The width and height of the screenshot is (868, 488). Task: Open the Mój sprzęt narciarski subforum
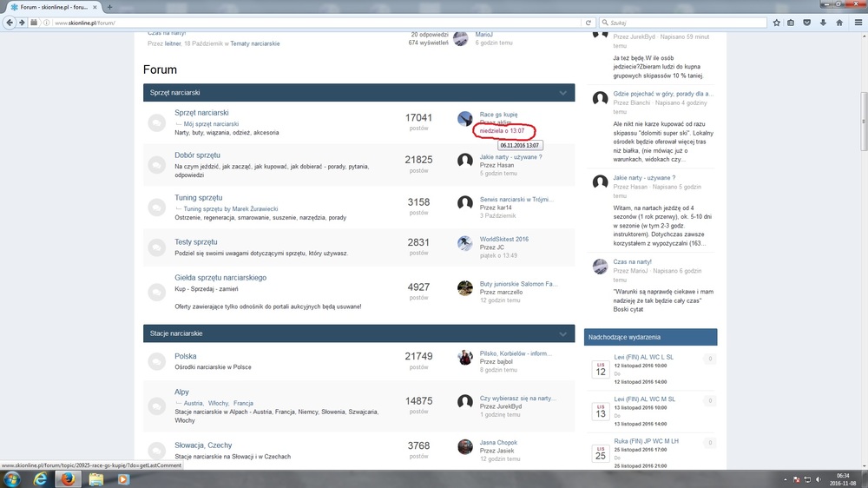211,124
